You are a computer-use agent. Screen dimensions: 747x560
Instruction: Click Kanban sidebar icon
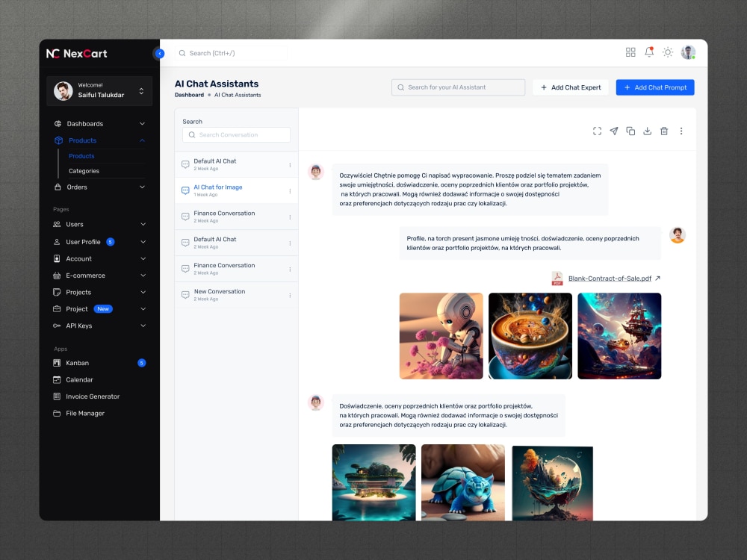click(57, 363)
